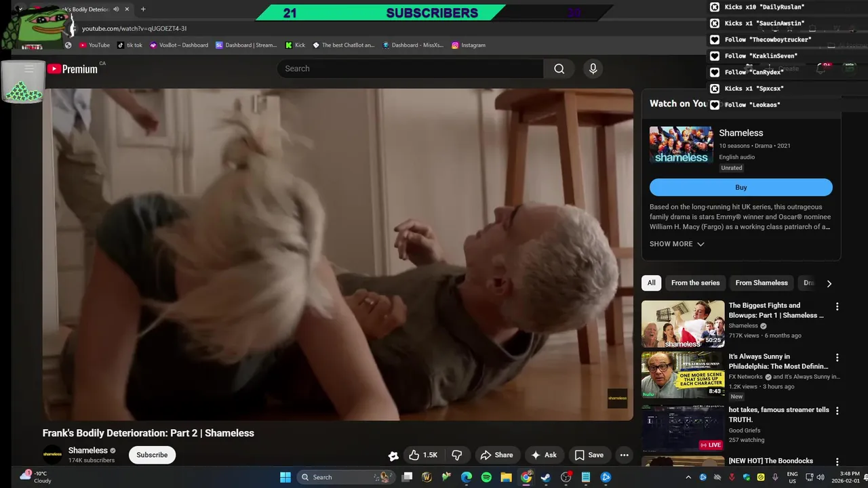Open Spotify from the taskbar

tap(486, 477)
